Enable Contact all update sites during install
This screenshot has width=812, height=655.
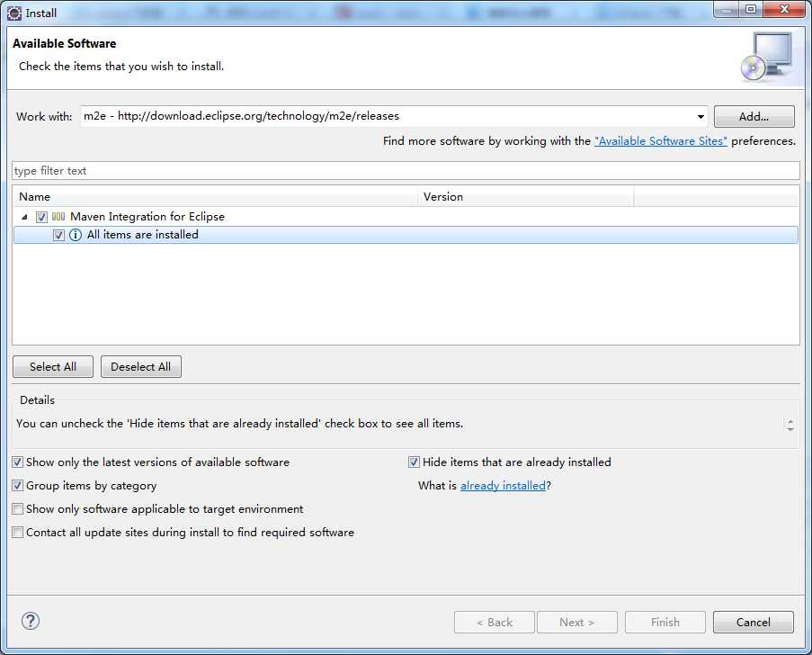click(18, 533)
